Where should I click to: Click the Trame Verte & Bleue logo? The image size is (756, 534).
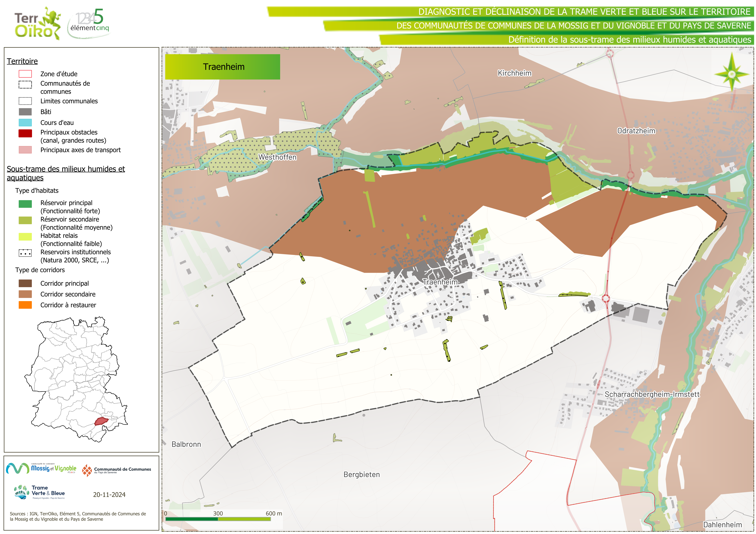coord(40,492)
